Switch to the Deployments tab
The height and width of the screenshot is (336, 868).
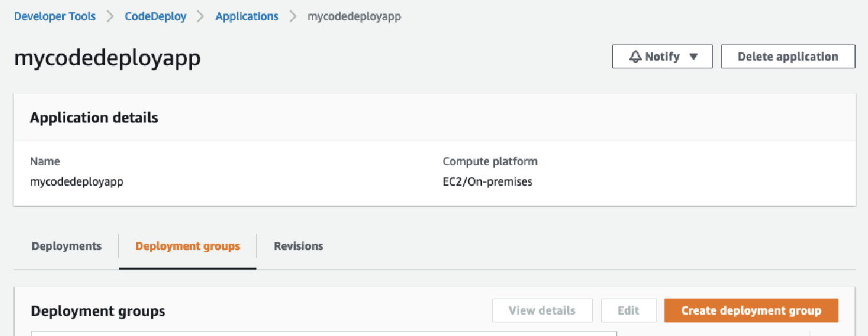[x=66, y=246]
